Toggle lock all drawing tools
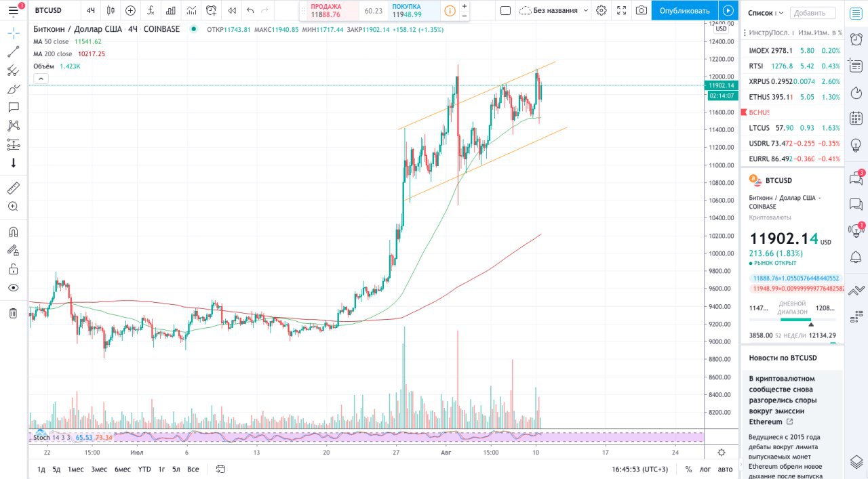This screenshot has height=479, width=868. 13,269
